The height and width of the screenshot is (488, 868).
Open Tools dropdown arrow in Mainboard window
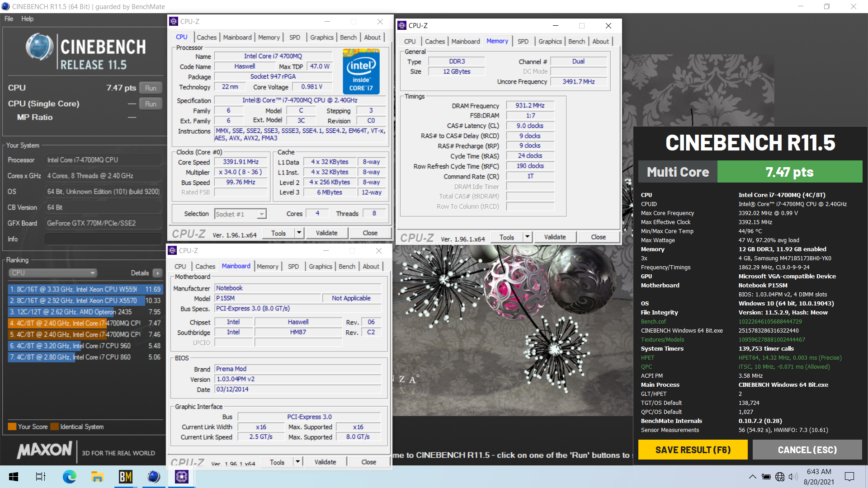[x=297, y=462]
